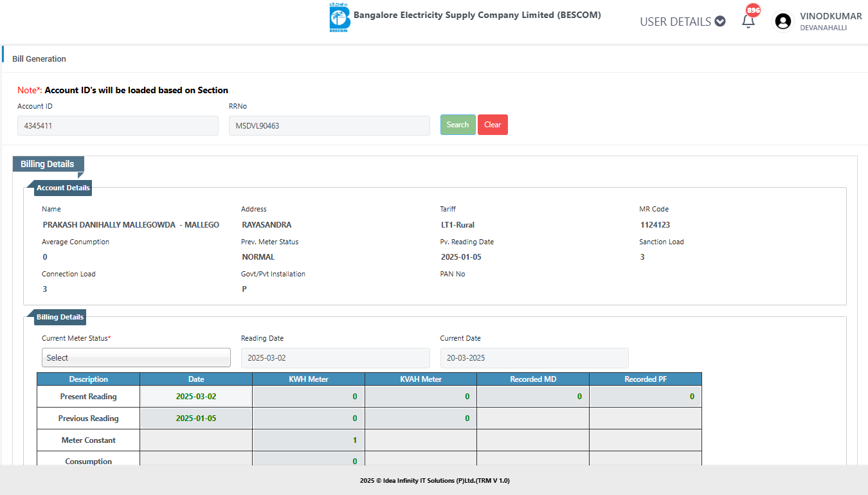Click Previous Reading KWH Meter value

click(309, 419)
